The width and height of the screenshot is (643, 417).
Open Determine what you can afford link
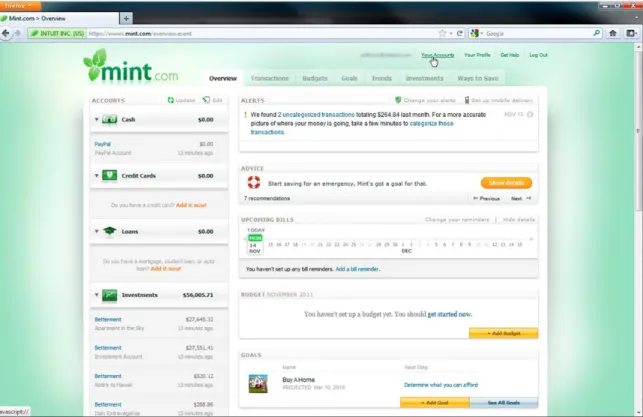[441, 385]
